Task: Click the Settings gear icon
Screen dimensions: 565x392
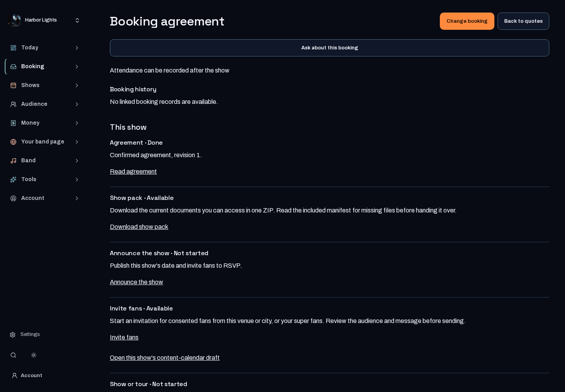Action: [13, 335]
